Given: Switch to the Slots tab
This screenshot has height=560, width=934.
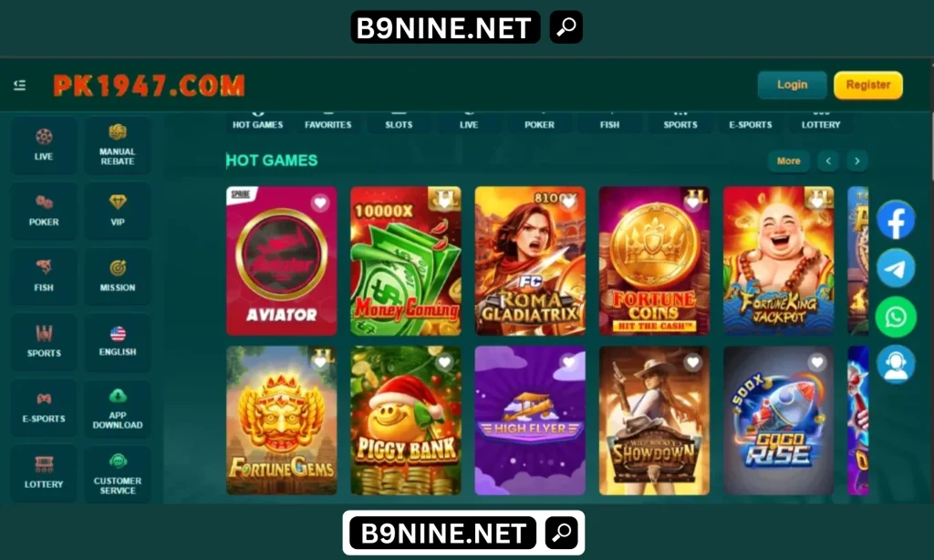Looking at the screenshot, I should [x=399, y=122].
